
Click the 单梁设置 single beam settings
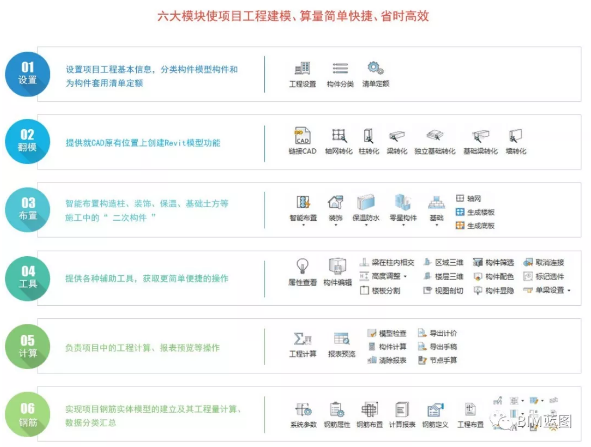544,290
